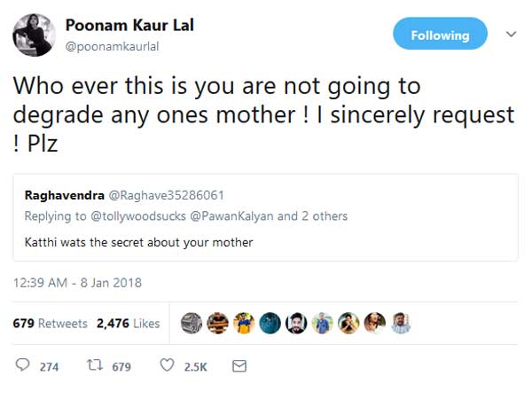Image resolution: width=532 pixels, height=399 pixels.
Task: Click the last liker avatar thumbnail
Action: [x=402, y=324]
